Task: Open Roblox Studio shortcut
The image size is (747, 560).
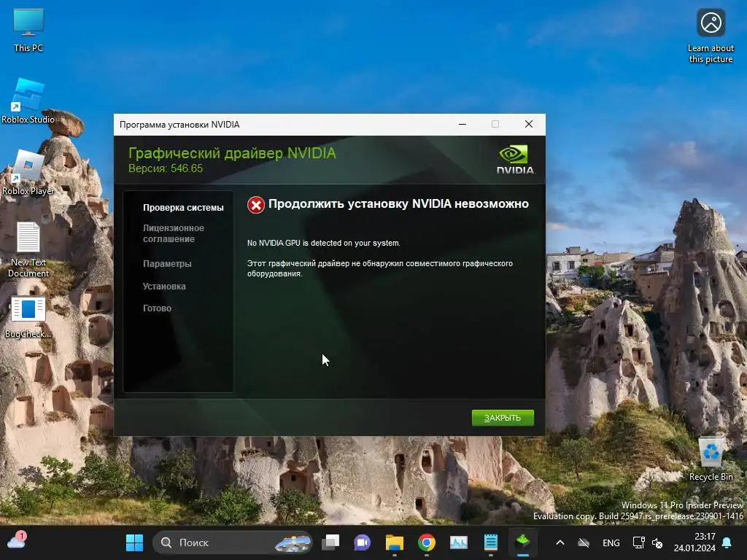Action: tap(28, 101)
